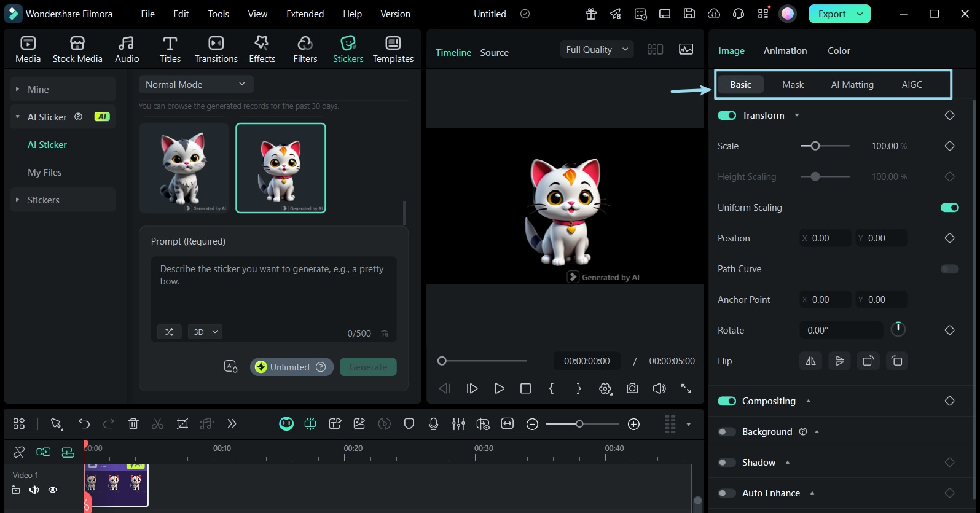Collapse the AI Sticker tree section
This screenshot has height=513, width=980.
[x=17, y=117]
